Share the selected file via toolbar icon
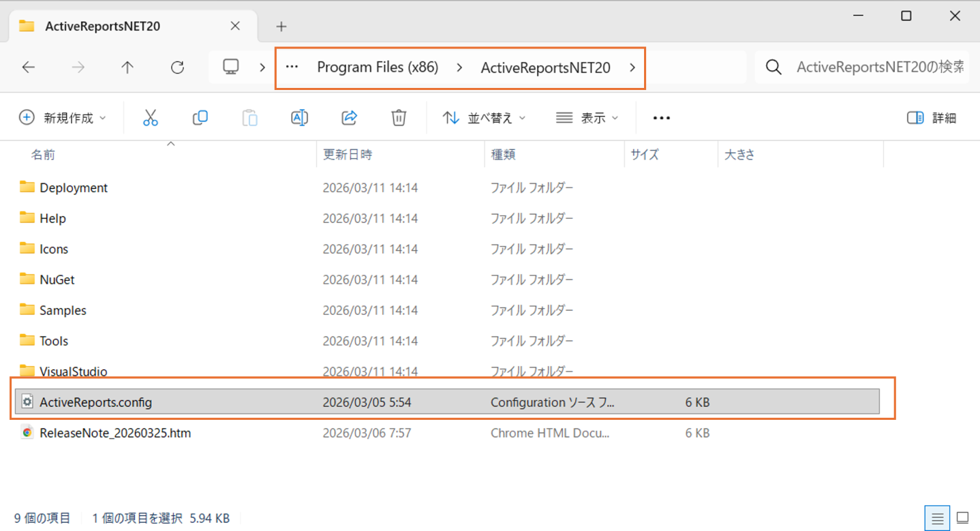The height and width of the screenshot is (531, 980). pyautogui.click(x=349, y=117)
